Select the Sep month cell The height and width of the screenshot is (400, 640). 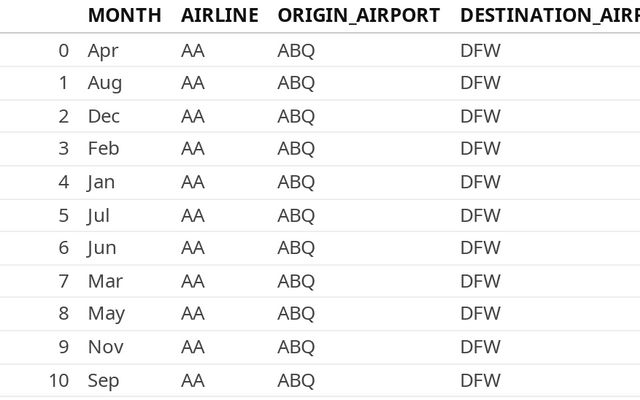point(103,380)
